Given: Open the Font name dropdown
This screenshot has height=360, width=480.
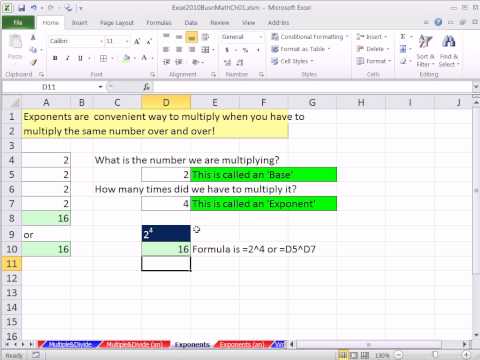Looking at the screenshot, I should [101, 41].
